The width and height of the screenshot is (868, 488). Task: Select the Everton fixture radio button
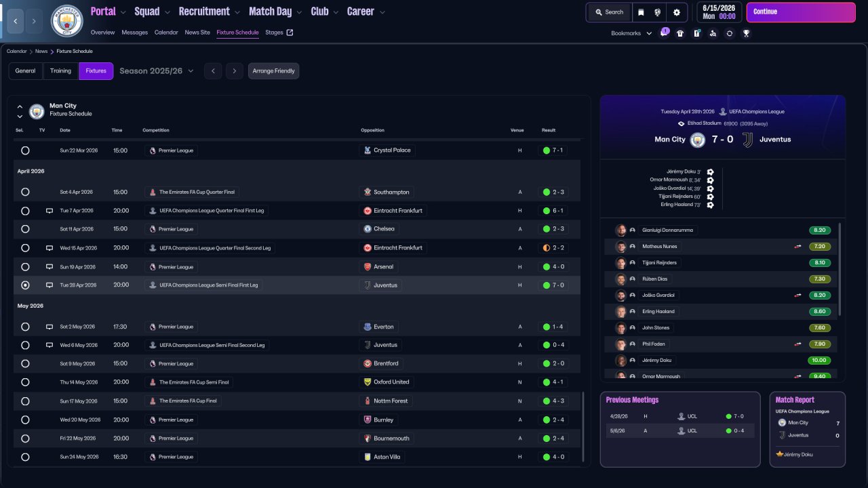25,327
